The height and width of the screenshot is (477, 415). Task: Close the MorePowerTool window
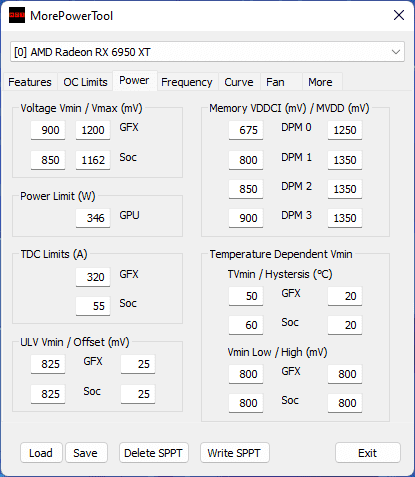[x=399, y=15]
